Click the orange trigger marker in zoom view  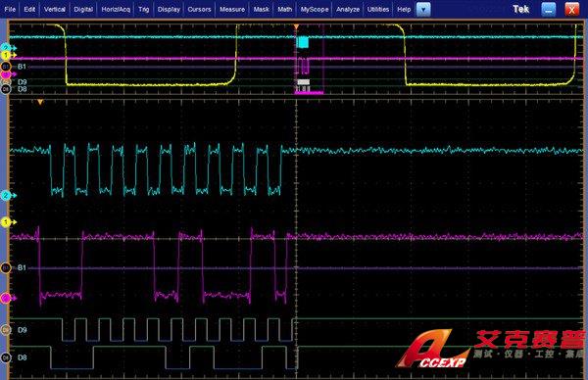tap(40, 102)
